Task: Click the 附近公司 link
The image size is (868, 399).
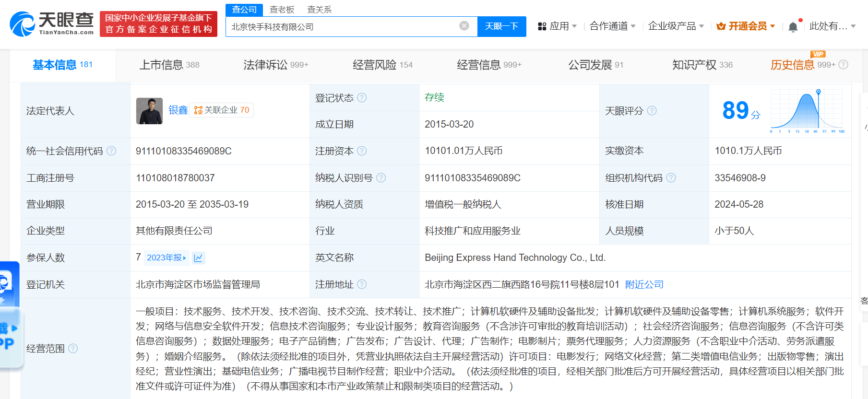Action: tap(644, 284)
